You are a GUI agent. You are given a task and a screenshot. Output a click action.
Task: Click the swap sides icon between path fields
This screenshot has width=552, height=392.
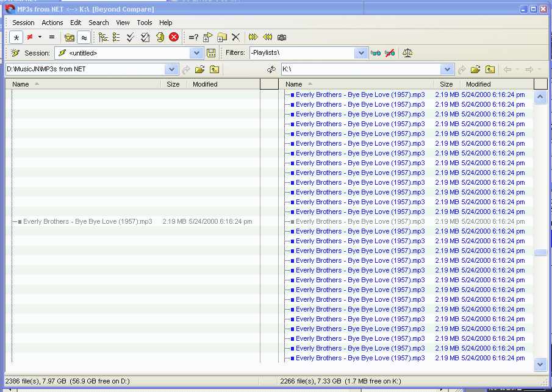[271, 69]
